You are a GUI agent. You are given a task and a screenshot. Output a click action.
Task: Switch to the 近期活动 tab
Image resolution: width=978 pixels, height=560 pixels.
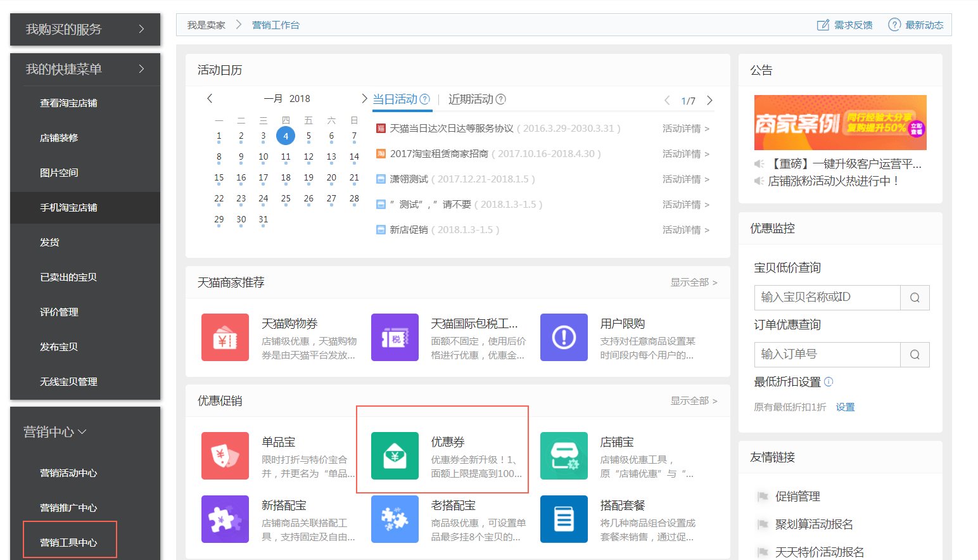point(469,99)
